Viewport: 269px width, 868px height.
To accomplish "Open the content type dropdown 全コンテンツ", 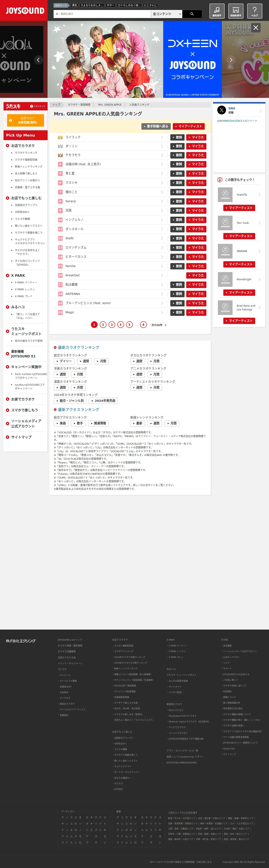I will click(167, 14).
